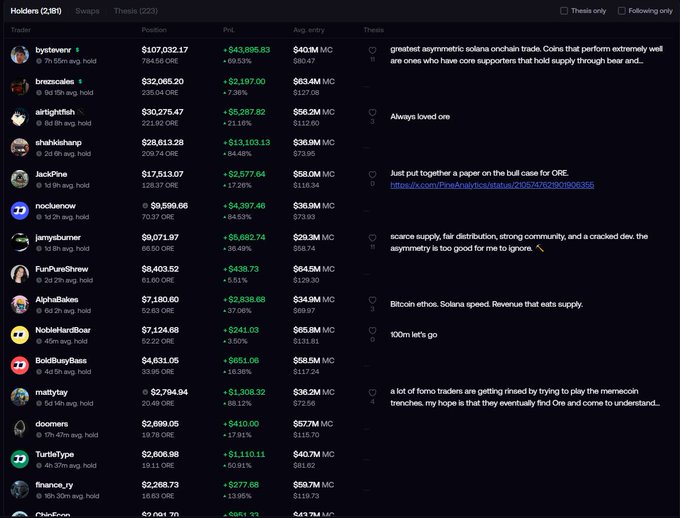This screenshot has height=518, width=680.
Task: Click BoldBusyBass's red avatar
Action: coord(20,365)
